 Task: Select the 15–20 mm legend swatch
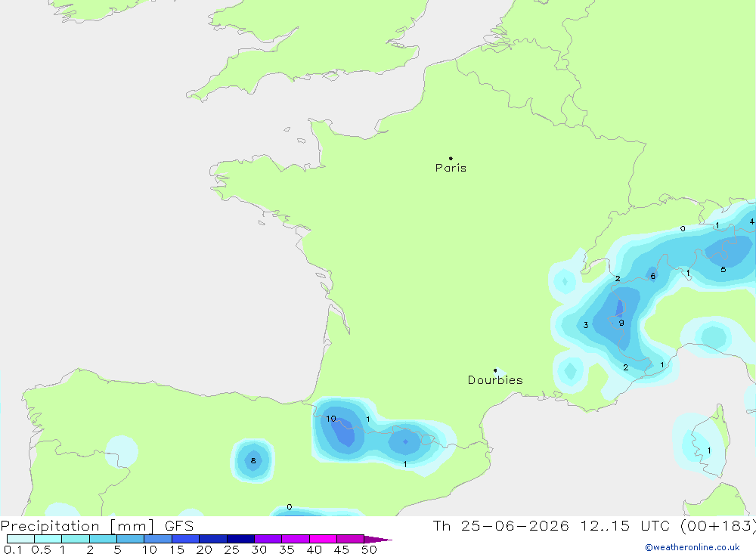186,539
